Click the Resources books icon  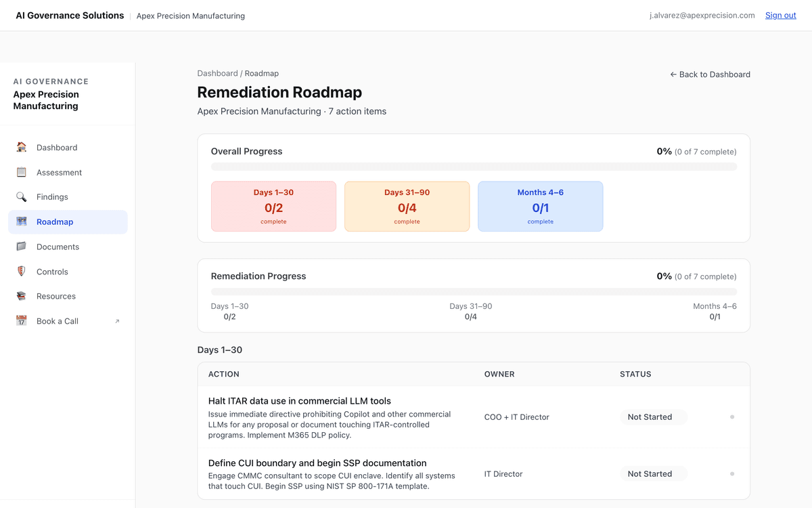pyautogui.click(x=22, y=296)
